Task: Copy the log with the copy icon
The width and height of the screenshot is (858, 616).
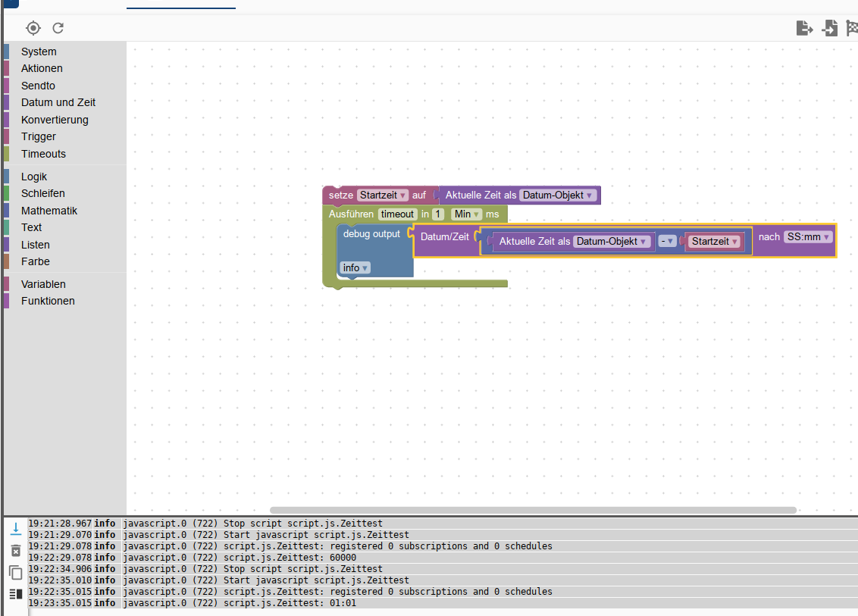Action: coord(15,572)
